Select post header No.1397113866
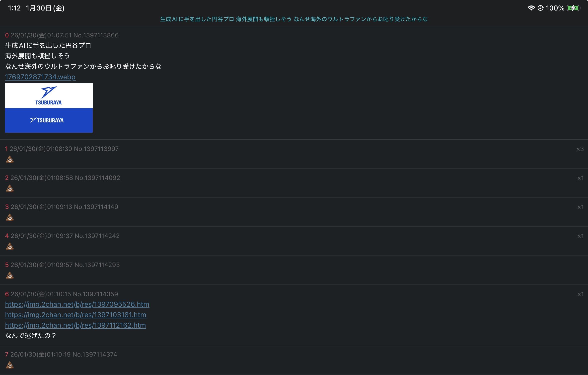Screen dimensions: 588x375 point(96,35)
